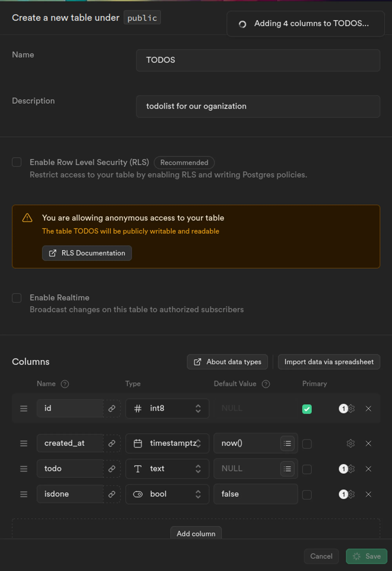
Task: Open the int8 type dropdown for id
Action: click(167, 408)
